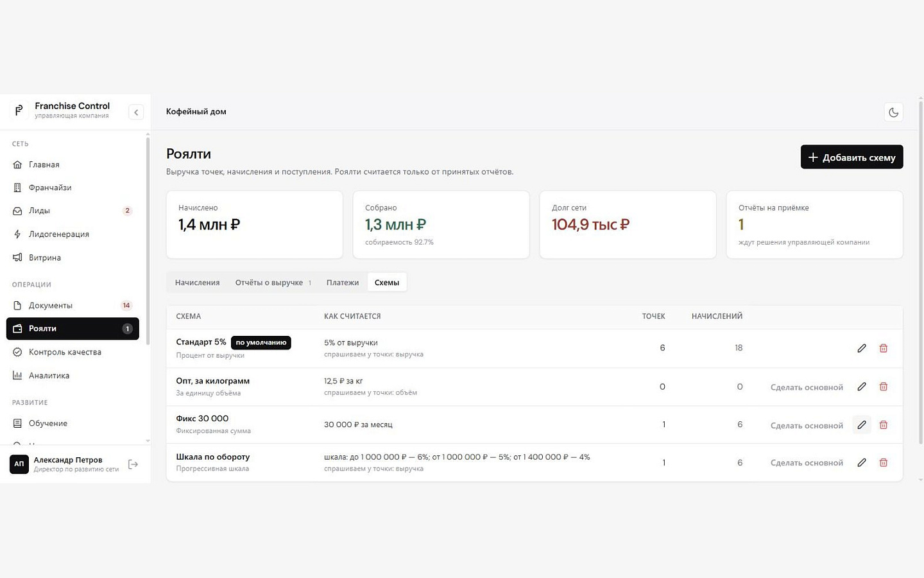Screen dimensions: 924x578
Task: Click the sidebar scrollbar down arrow
Action: pyautogui.click(x=148, y=441)
